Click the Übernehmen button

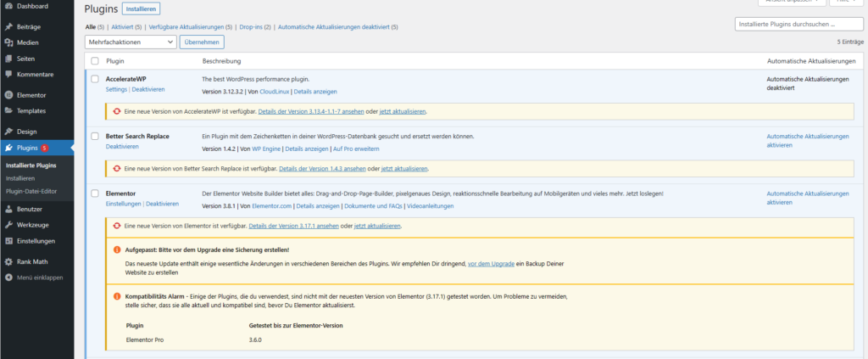click(202, 42)
